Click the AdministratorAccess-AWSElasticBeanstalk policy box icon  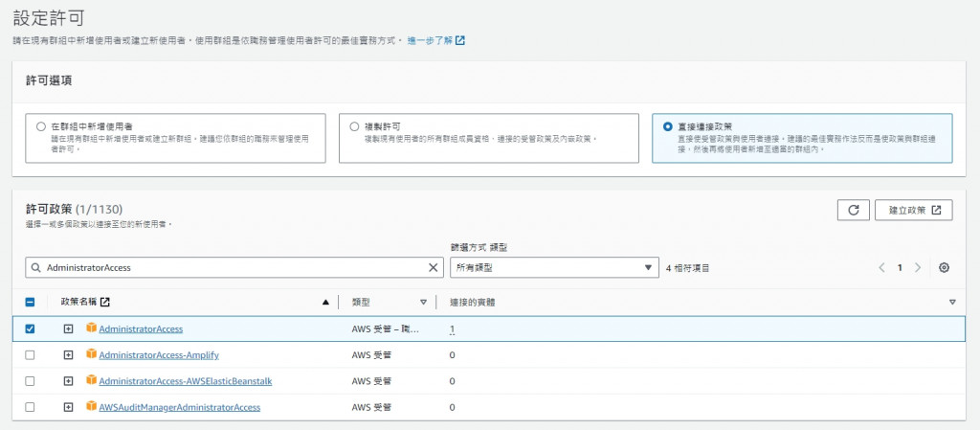[x=92, y=380]
